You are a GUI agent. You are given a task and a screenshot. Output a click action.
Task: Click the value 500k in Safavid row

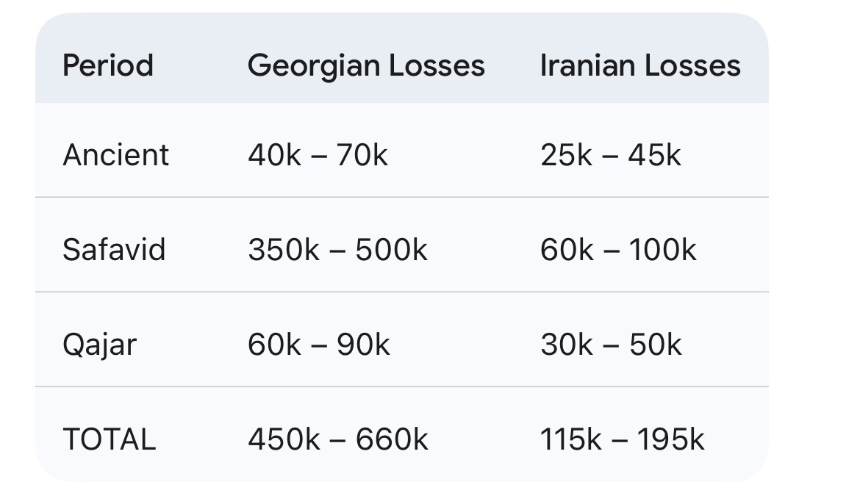[391, 250]
